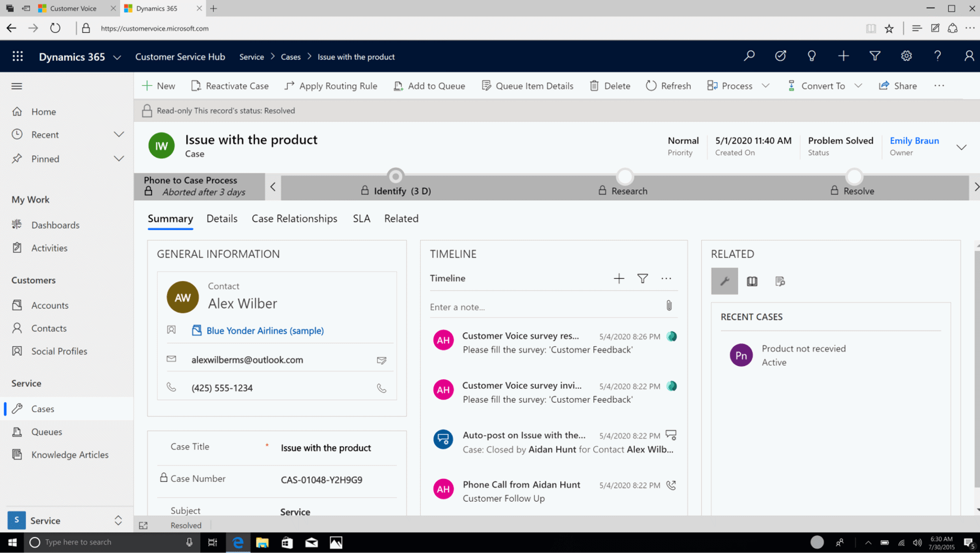Click Reactivate Case
This screenshot has height=553, width=980.
(230, 86)
